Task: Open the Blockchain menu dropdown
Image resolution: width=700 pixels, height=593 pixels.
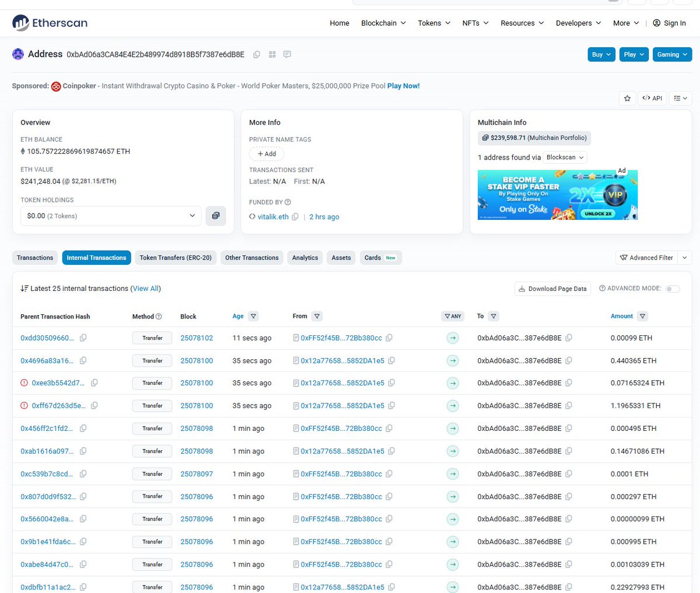Action: (x=383, y=23)
